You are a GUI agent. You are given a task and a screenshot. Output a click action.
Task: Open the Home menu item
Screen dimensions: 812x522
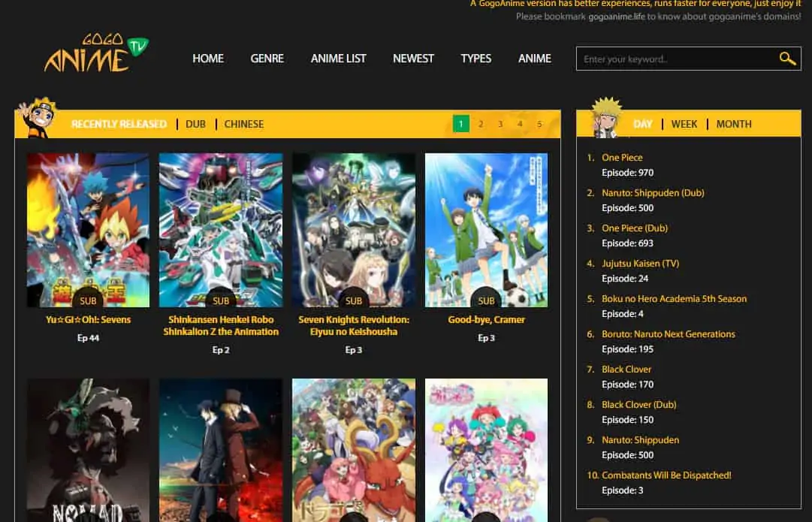tap(208, 59)
